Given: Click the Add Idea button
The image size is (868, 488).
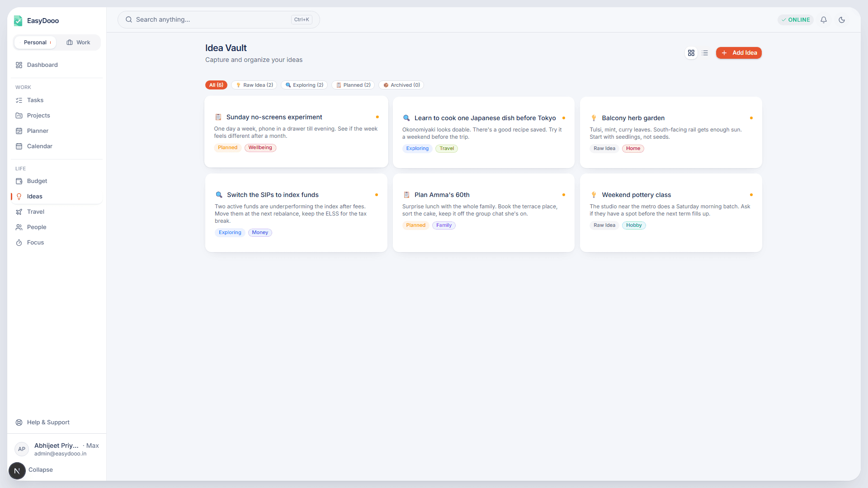Looking at the screenshot, I should coord(739,53).
